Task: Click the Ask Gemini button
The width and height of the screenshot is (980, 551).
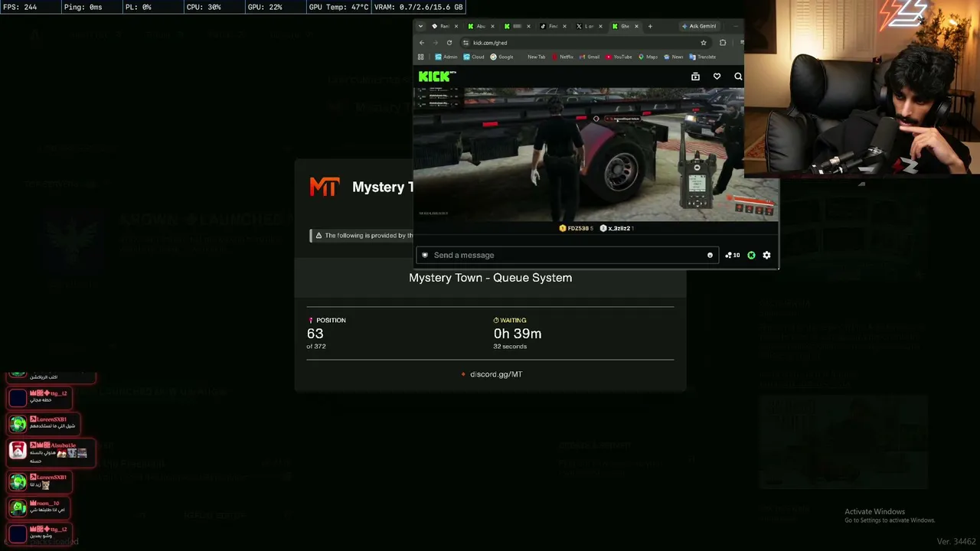Action: click(699, 26)
